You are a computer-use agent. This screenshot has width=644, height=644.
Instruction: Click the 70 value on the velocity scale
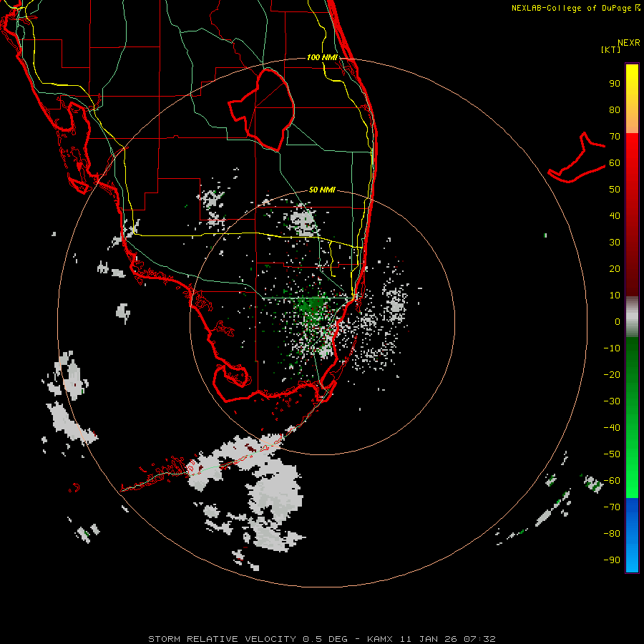pyautogui.click(x=615, y=137)
